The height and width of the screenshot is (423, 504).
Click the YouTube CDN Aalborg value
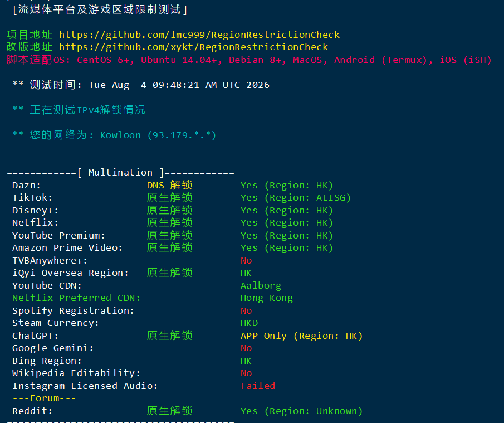261,286
